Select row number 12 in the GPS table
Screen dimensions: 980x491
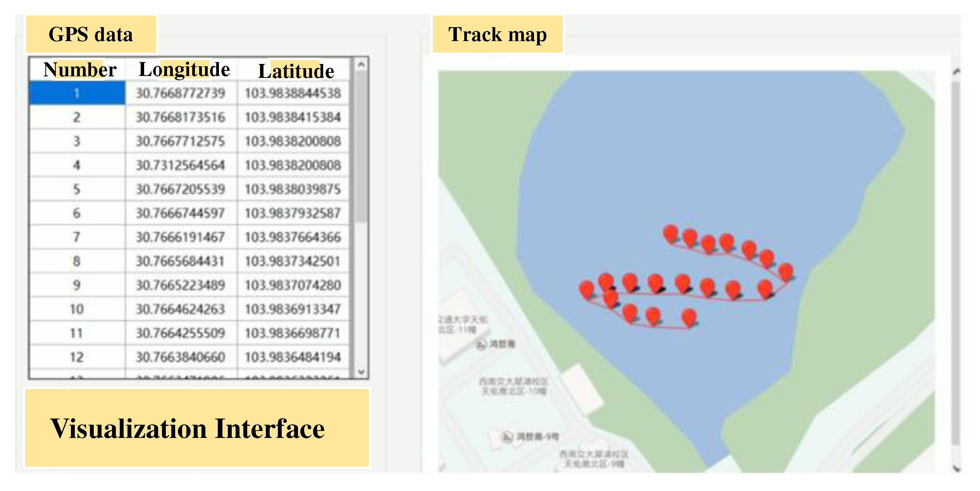pyautogui.click(x=77, y=357)
